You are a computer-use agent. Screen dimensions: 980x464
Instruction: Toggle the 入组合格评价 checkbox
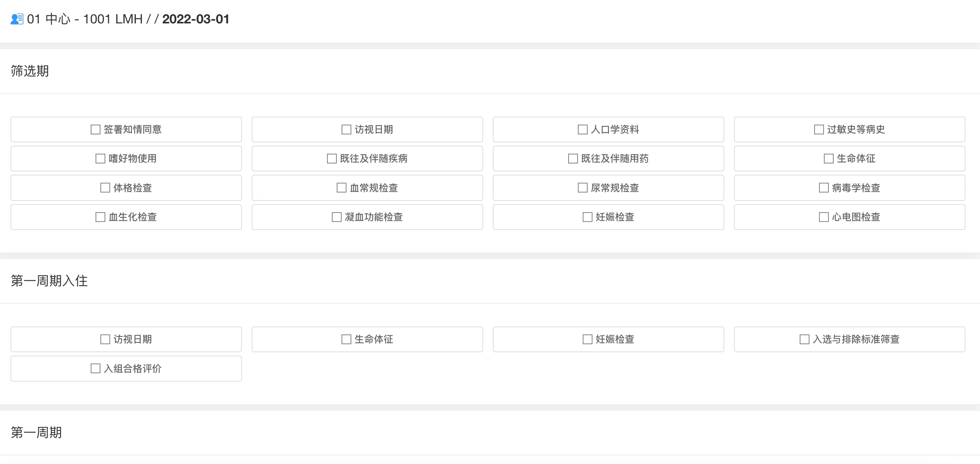(x=95, y=368)
